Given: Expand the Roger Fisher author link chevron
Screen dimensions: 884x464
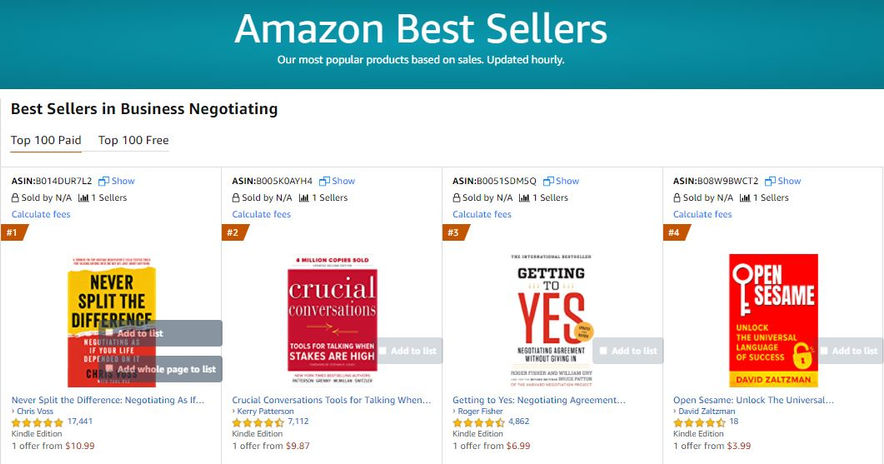Looking at the screenshot, I should tap(455, 411).
